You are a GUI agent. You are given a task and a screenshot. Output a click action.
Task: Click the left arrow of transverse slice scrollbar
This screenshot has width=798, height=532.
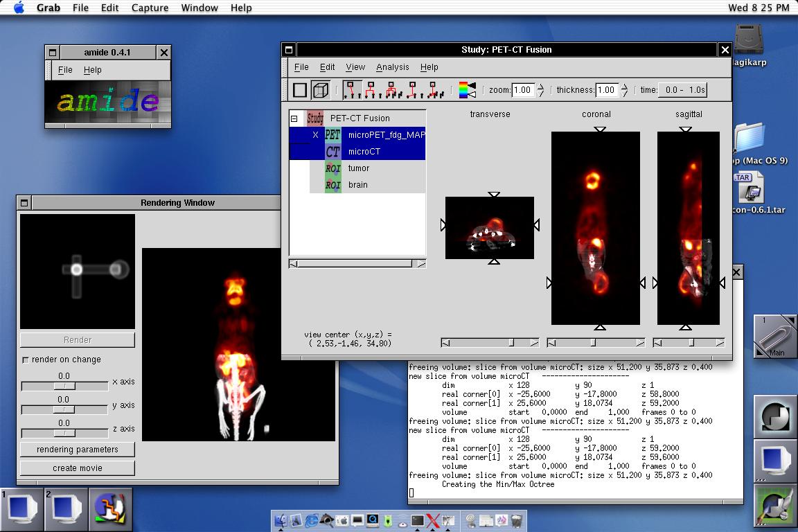coord(446,343)
